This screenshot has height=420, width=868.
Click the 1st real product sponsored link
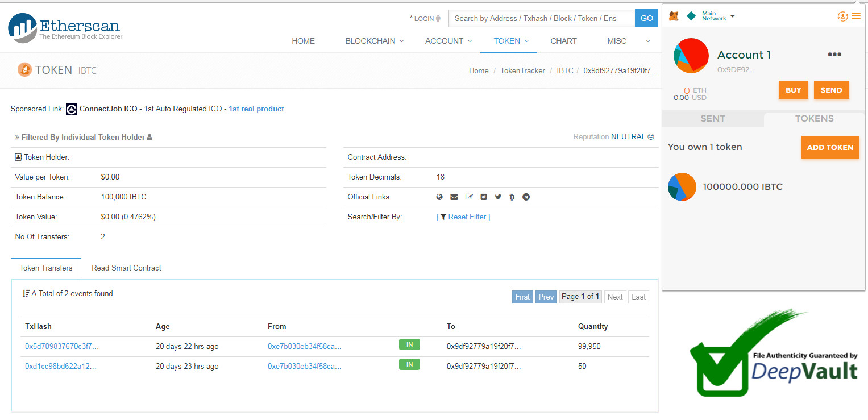[256, 109]
